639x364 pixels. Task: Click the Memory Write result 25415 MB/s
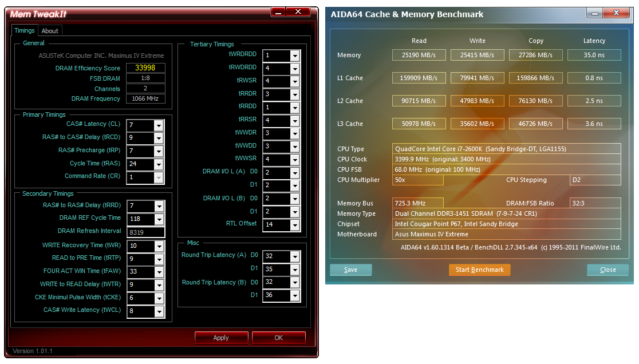(477, 55)
